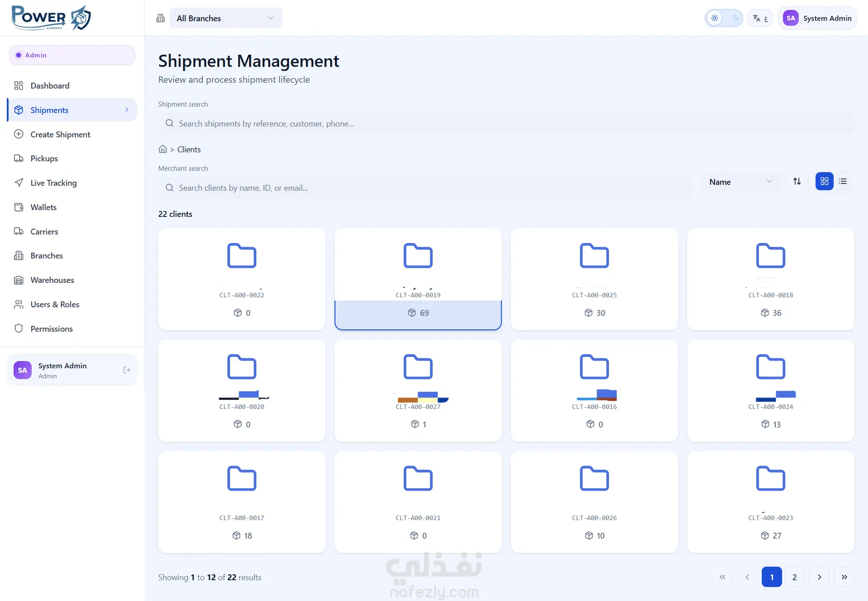868x601 pixels.
Task: Click the 13 shipments count
Action: coord(771,424)
